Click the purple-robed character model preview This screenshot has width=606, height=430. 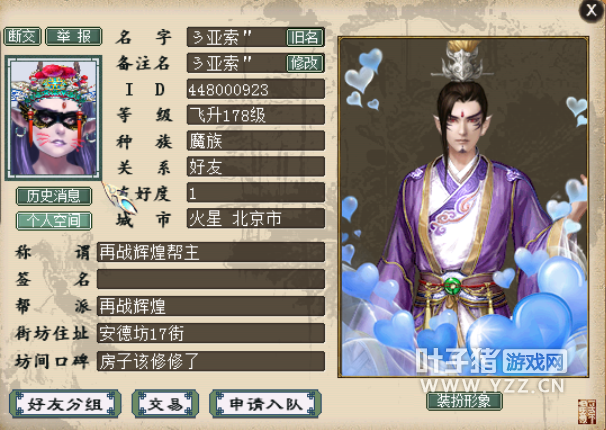[463, 207]
